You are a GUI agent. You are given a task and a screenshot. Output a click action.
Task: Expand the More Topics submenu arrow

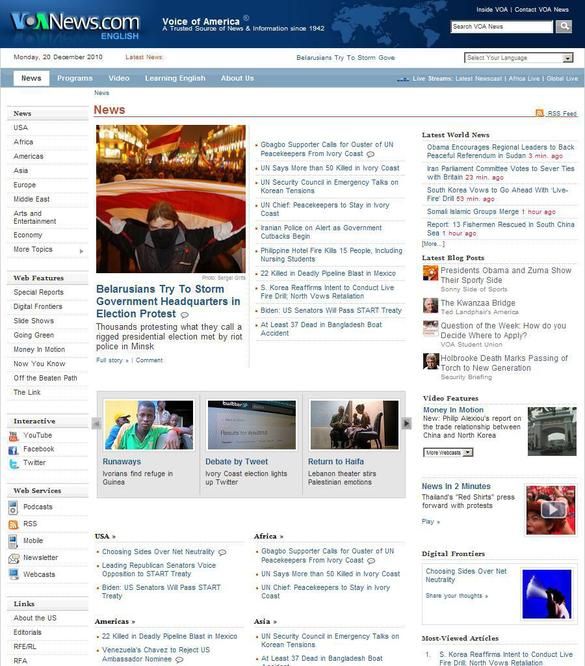tap(81, 251)
